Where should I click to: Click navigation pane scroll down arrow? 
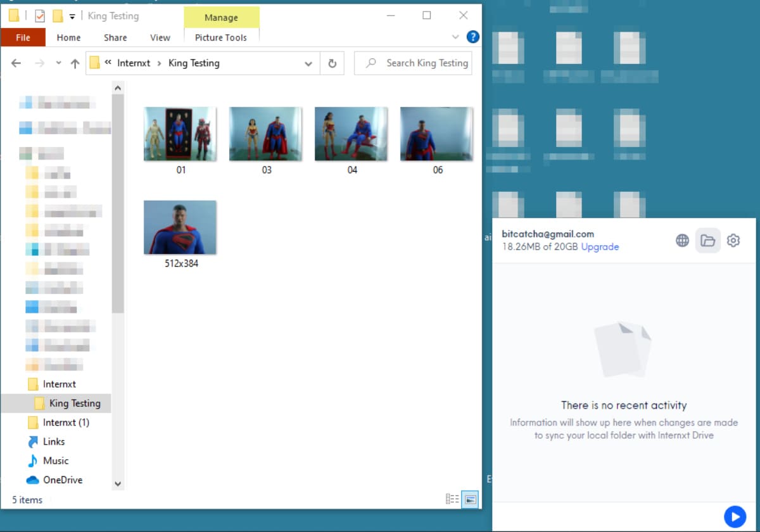[118, 484]
